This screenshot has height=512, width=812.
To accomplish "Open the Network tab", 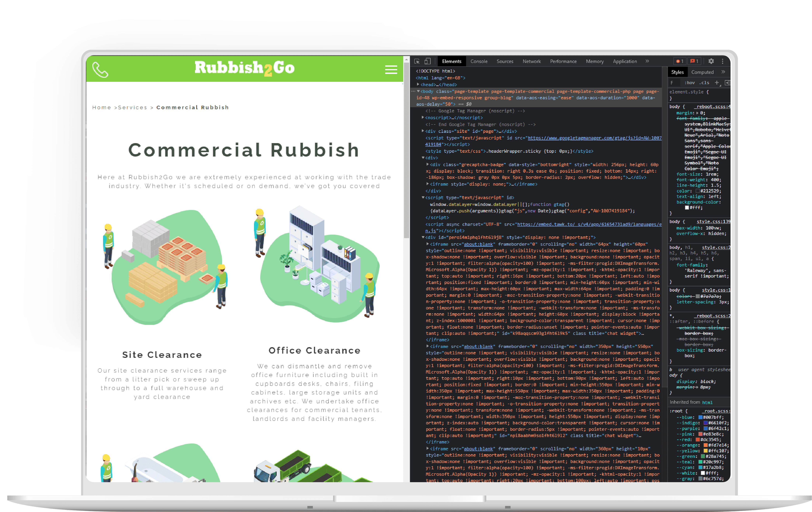I will (532, 61).
